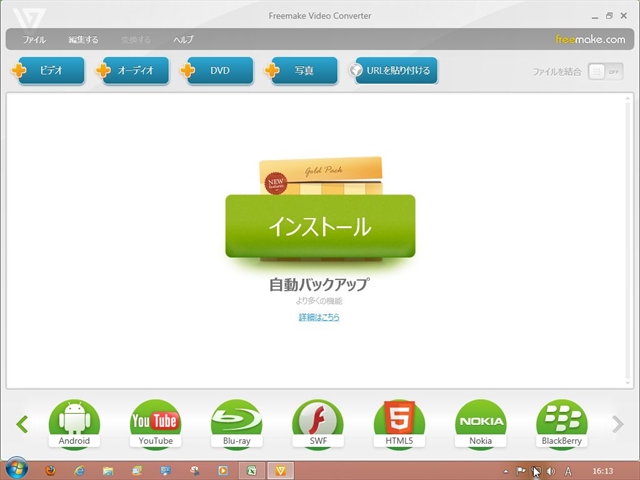
Task: Open the ヘルプ menu
Action: point(183,40)
